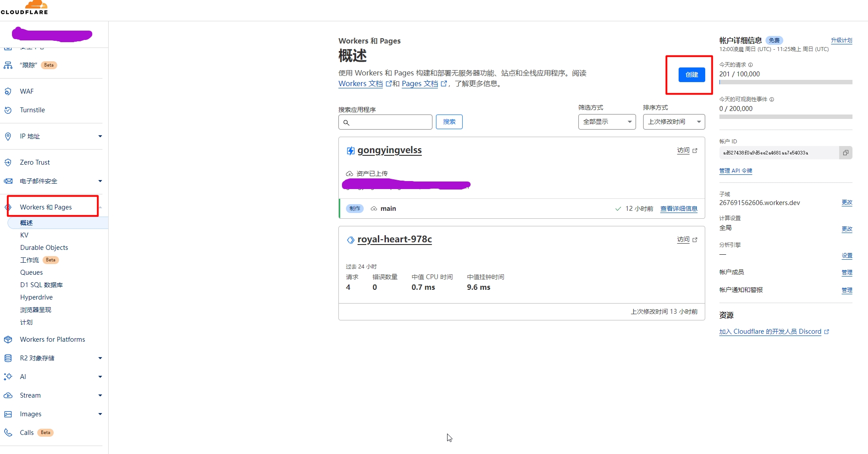Click the AI sparkle icon
Screen dimensions: 868x454
point(8,377)
